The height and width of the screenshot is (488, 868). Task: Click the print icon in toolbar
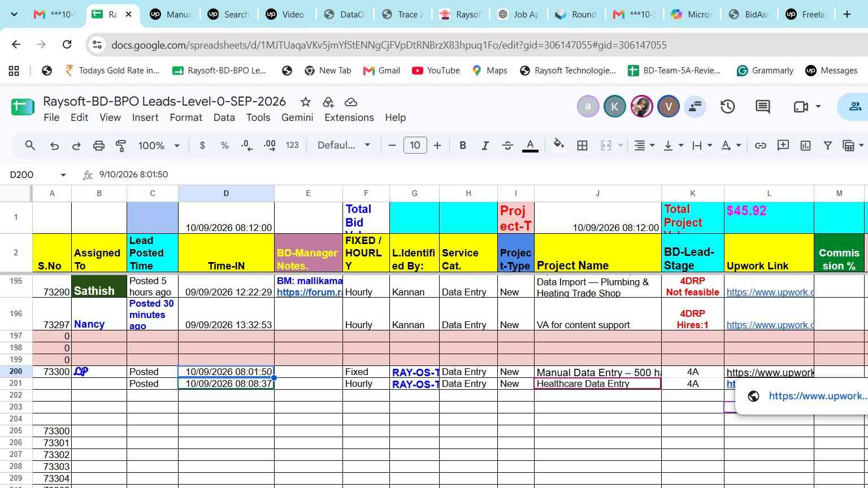click(x=99, y=146)
